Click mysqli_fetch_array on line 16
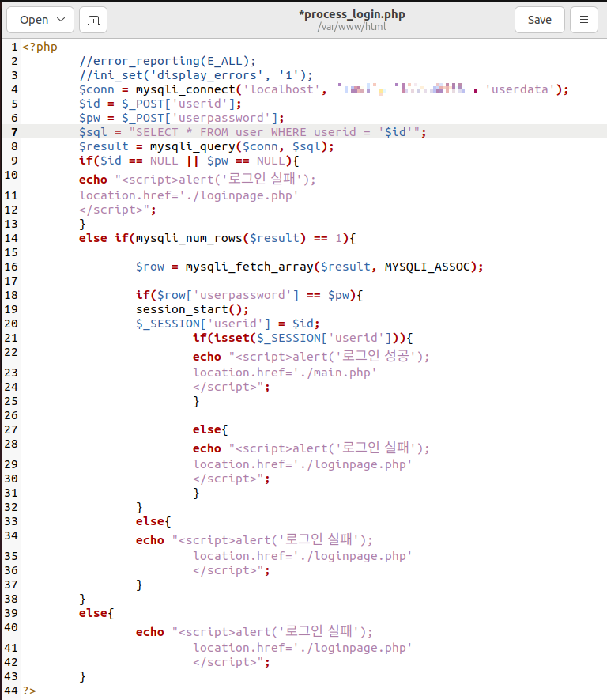This screenshot has width=607, height=700. tap(250, 267)
